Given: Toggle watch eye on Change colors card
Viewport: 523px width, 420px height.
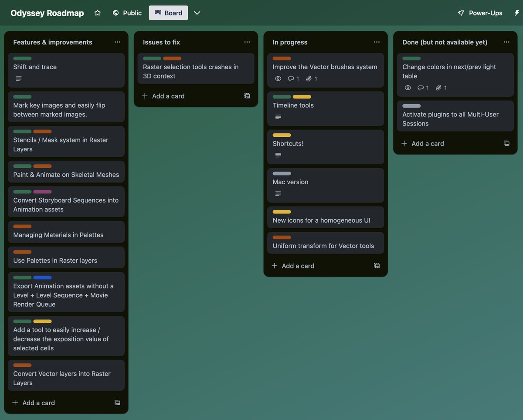Looking at the screenshot, I should click(x=408, y=88).
